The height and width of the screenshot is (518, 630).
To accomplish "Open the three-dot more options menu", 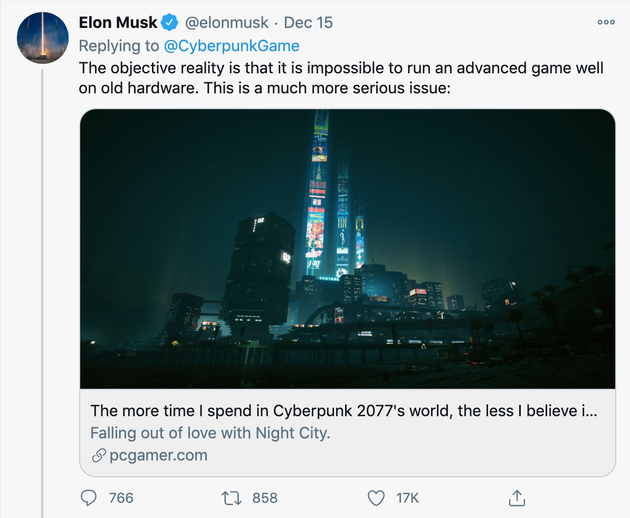I will 606,22.
